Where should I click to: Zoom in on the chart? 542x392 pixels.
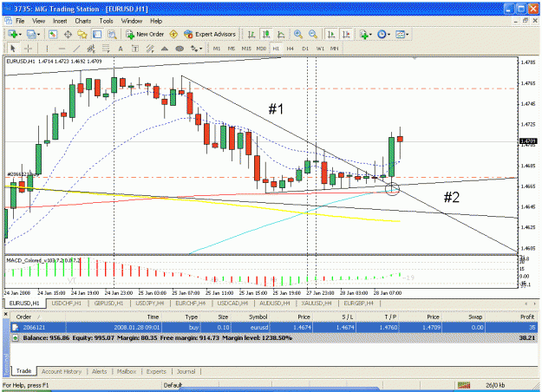298,34
